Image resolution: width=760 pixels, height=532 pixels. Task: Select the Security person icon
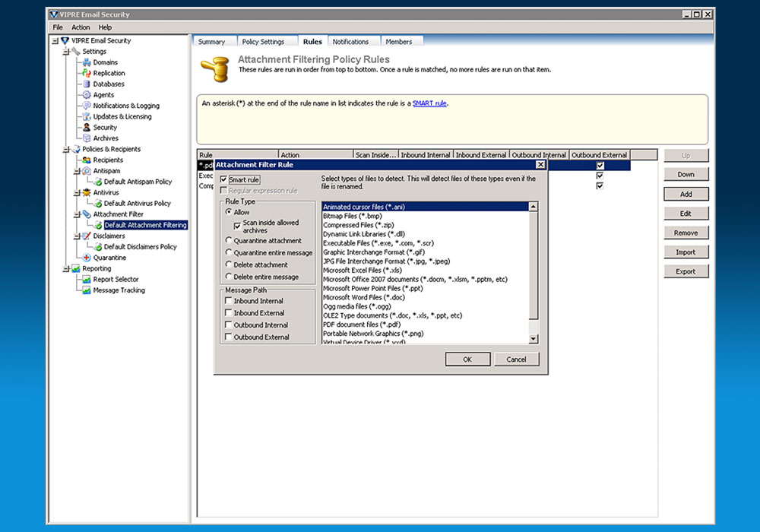[x=87, y=128]
